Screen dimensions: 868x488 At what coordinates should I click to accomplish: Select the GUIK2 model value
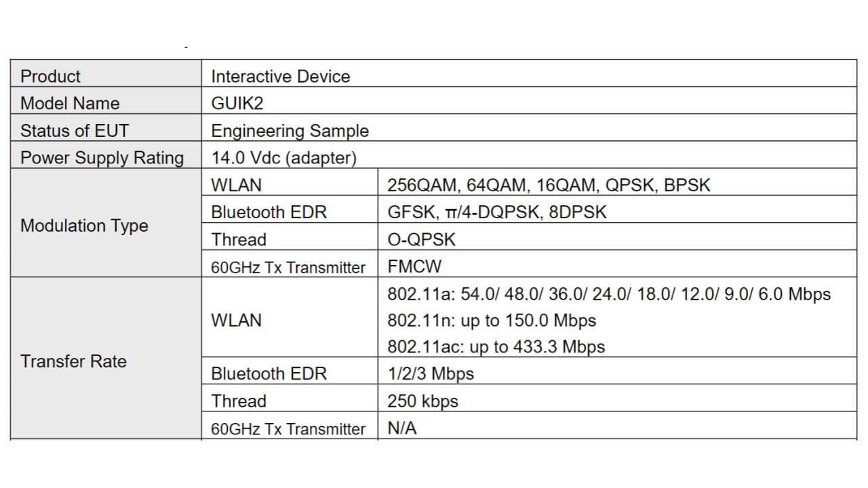(237, 103)
